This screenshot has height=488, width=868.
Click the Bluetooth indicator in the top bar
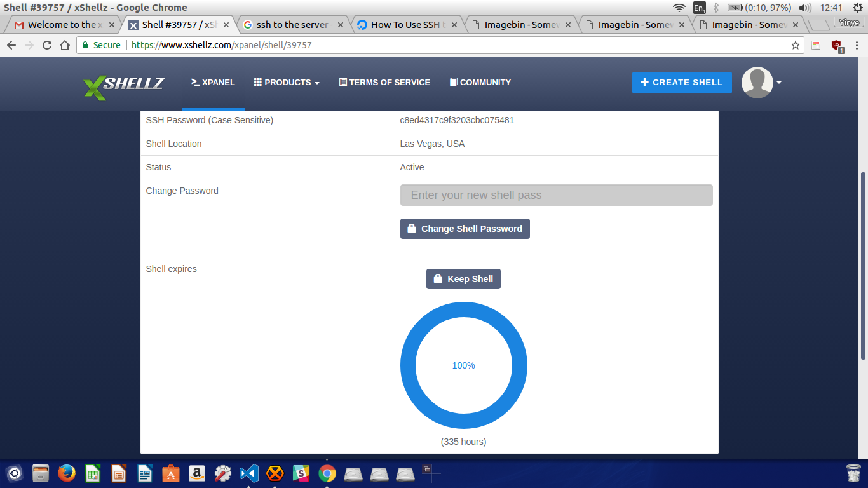click(x=716, y=8)
